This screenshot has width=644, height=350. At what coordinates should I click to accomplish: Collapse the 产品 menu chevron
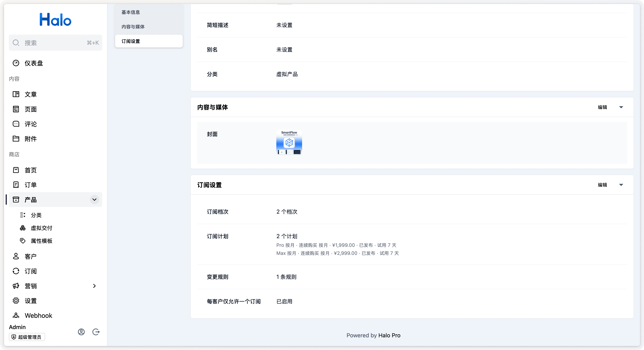coord(94,200)
